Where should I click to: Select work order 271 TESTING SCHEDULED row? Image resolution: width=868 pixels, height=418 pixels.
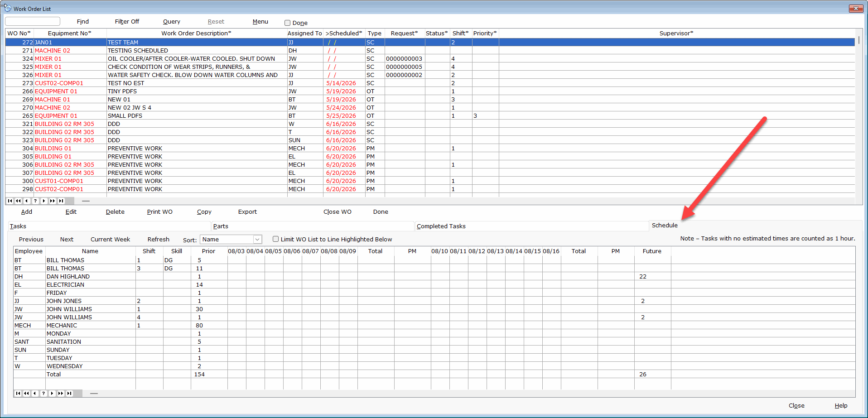click(430, 50)
